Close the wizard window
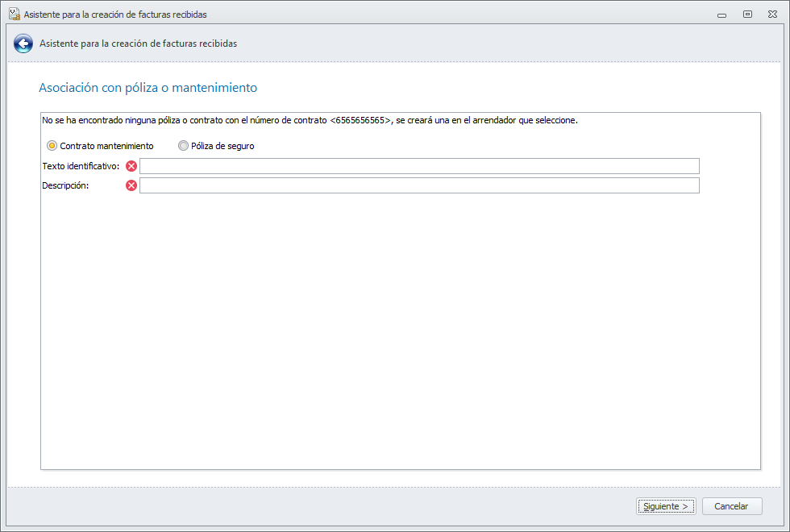This screenshot has height=532, width=790. point(772,15)
